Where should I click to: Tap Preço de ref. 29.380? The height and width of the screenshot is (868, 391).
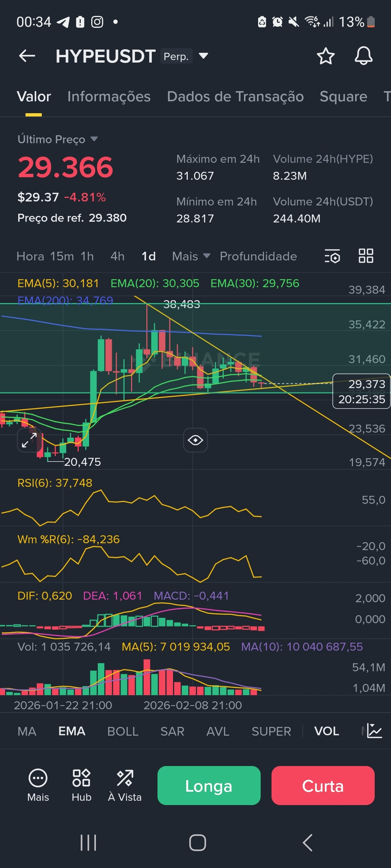(x=72, y=218)
